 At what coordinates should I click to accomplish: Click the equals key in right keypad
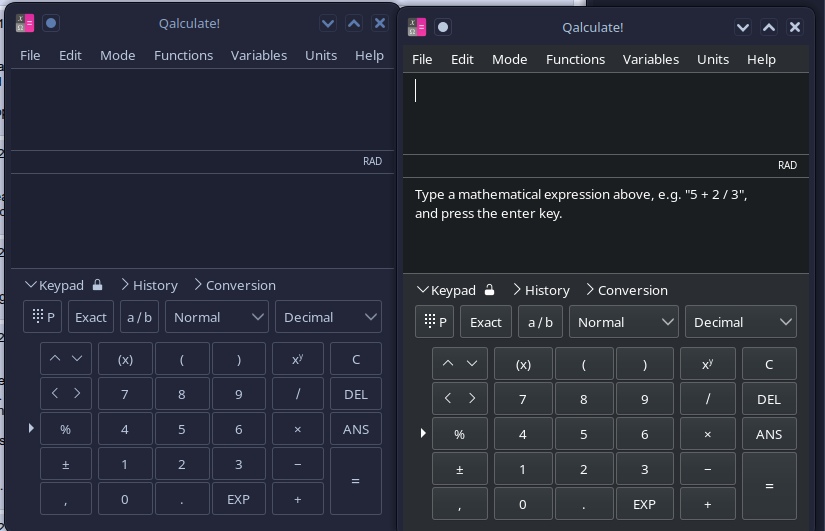click(769, 486)
